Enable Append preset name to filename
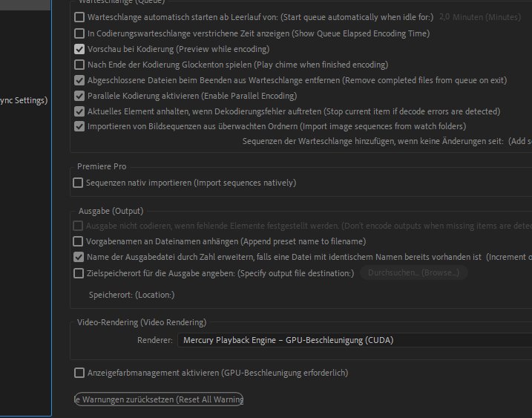Screen dimensions: 532x418 point(78,241)
